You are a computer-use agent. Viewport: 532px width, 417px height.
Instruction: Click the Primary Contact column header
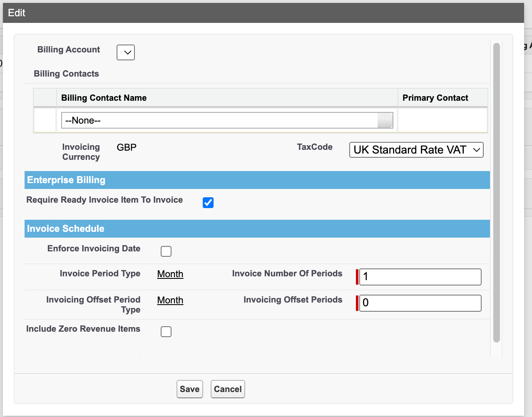pos(443,98)
